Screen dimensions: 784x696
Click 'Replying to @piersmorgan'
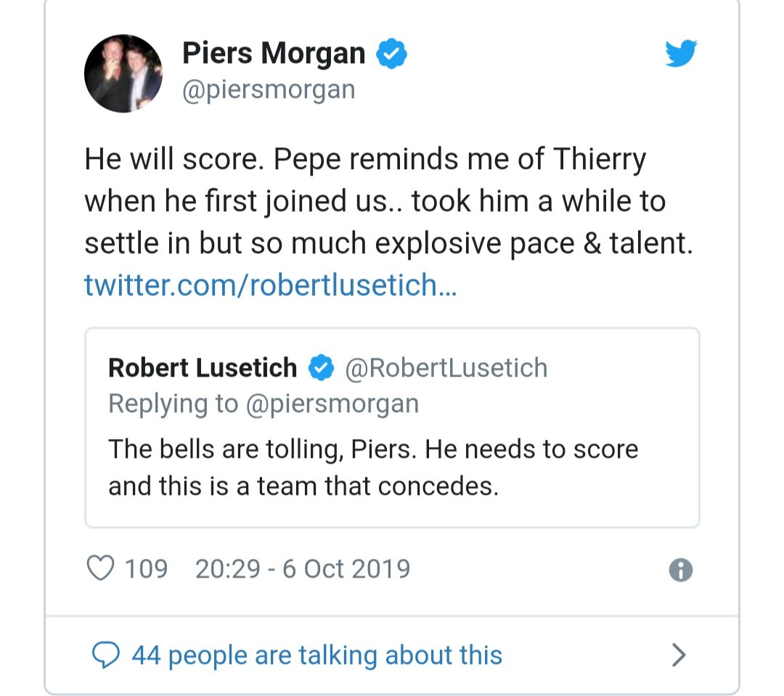[x=264, y=404]
